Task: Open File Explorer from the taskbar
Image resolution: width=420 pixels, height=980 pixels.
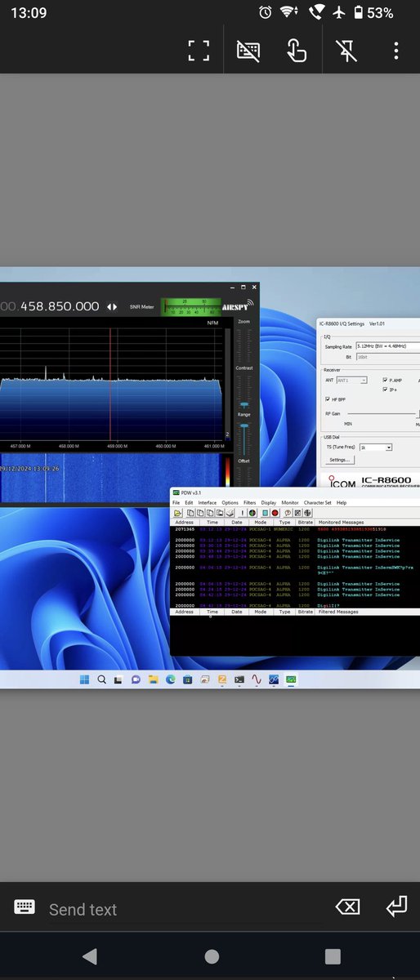Action: 153,679
